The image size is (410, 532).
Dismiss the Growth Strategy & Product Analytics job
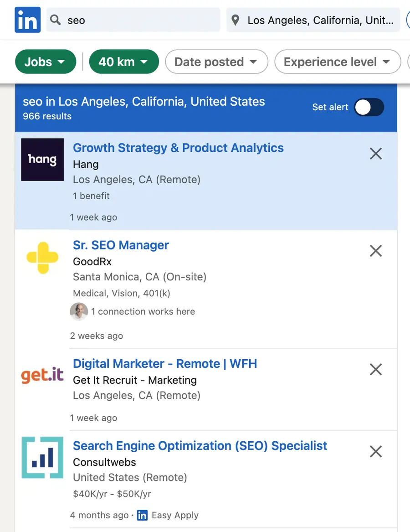pos(375,154)
